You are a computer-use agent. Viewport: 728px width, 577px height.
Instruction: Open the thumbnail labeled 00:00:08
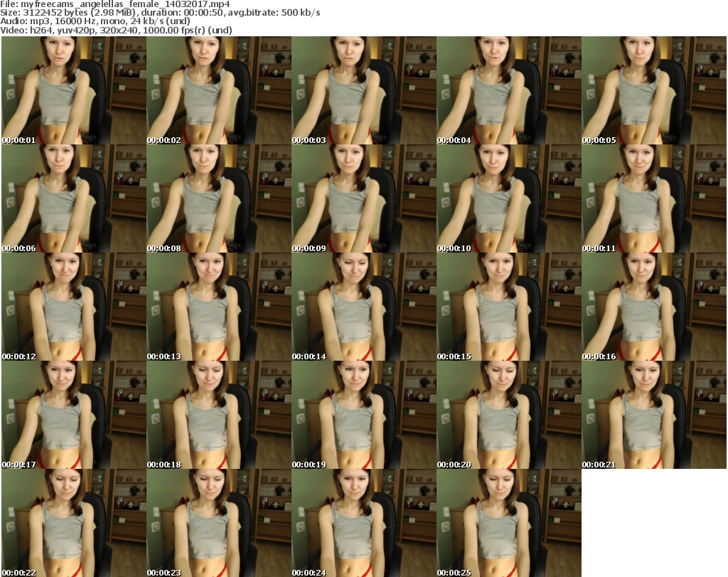click(x=219, y=198)
